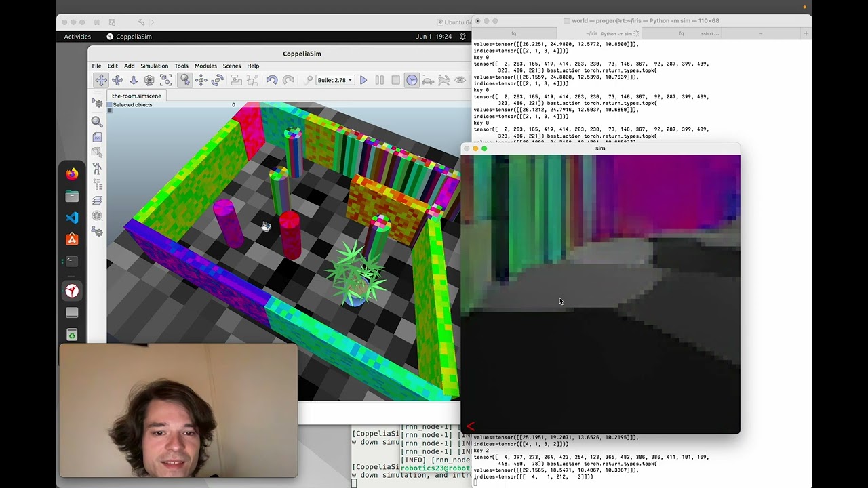Open the shape selection cube sidebar icon

click(x=97, y=153)
